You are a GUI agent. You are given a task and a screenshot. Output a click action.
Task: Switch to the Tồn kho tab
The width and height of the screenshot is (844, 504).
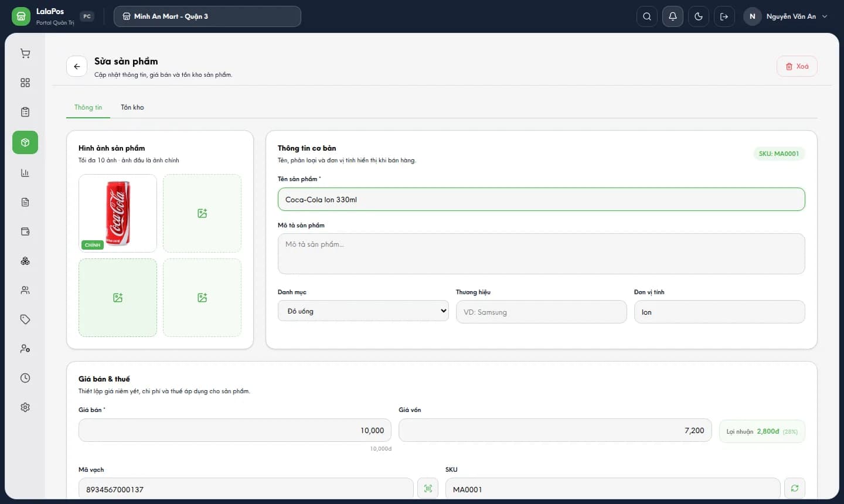coord(132,107)
